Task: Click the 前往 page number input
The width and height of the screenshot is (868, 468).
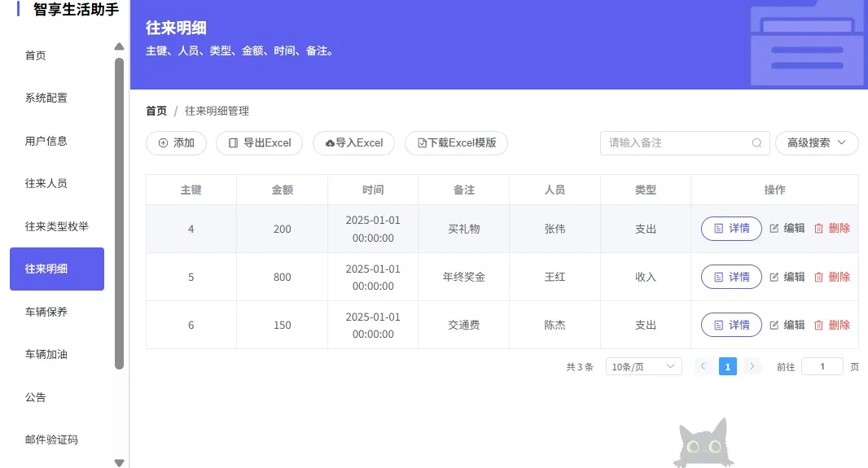Action: (822, 366)
